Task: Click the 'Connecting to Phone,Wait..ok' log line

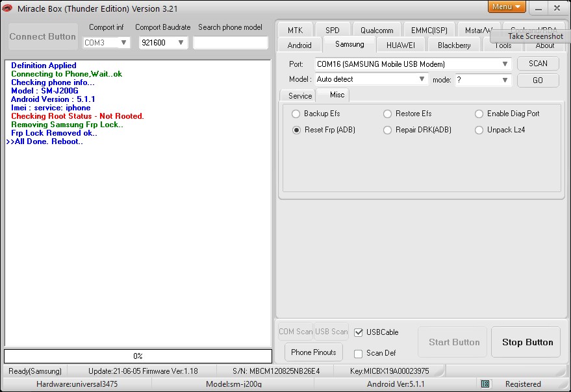Action: click(x=66, y=74)
